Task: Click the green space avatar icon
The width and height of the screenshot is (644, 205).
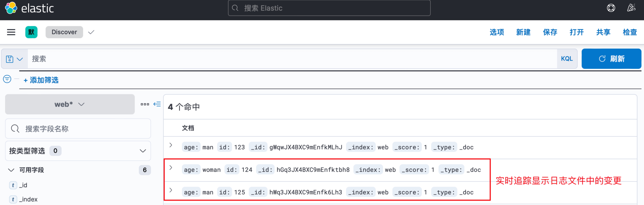Action: pos(31,32)
